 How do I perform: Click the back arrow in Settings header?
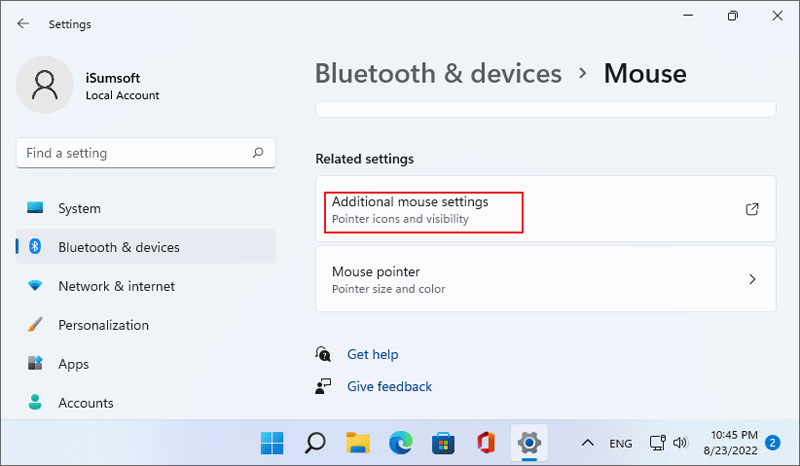tap(23, 23)
